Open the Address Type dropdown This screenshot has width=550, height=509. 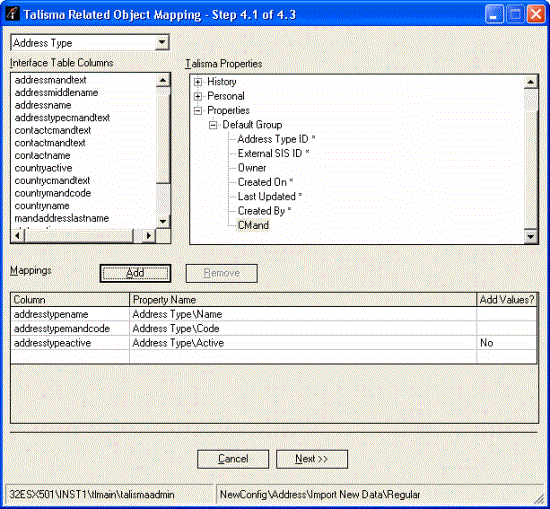click(x=162, y=43)
